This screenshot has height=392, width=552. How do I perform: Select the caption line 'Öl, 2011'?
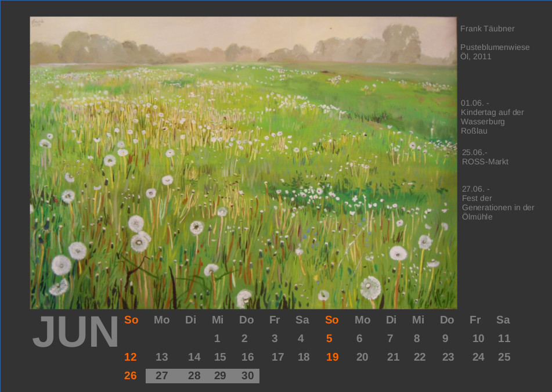tap(475, 56)
